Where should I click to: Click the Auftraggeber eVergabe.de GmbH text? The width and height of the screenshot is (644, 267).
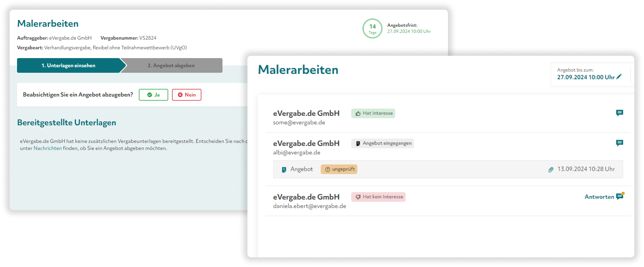click(54, 38)
